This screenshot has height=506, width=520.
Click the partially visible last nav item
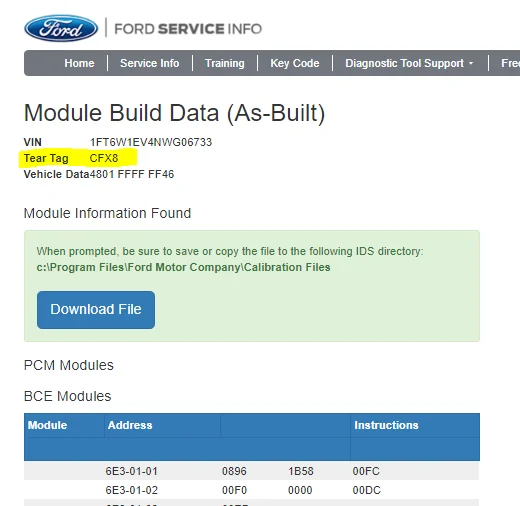tap(510, 63)
